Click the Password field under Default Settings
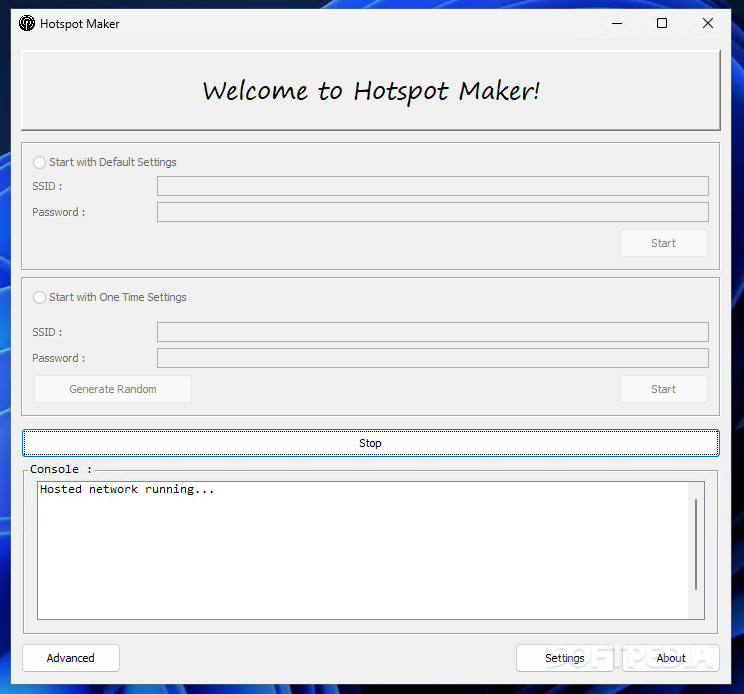The height and width of the screenshot is (694, 744). pos(433,212)
